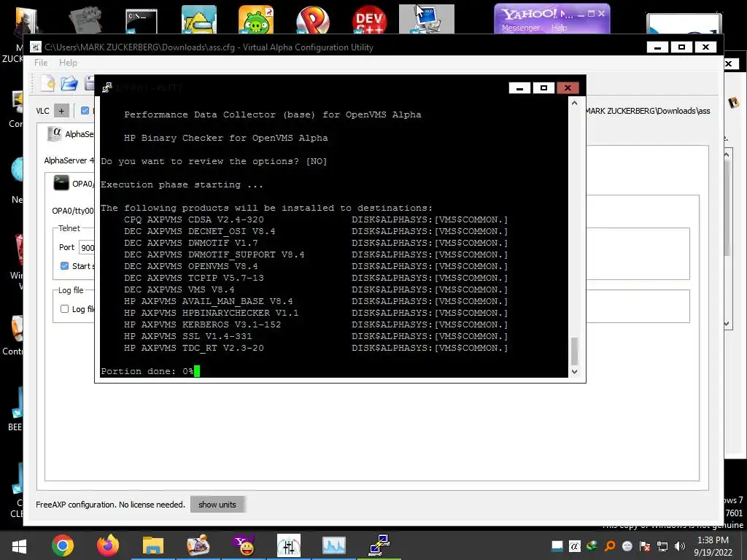The image size is (747, 560).
Task: Open Yahoo Messenger from the taskbar
Action: point(244,545)
